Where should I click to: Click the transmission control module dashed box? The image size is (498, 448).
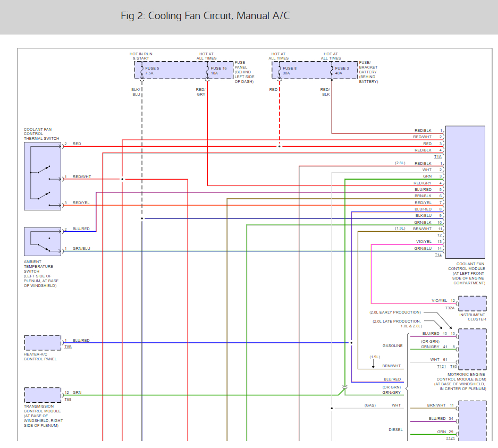click(x=43, y=395)
